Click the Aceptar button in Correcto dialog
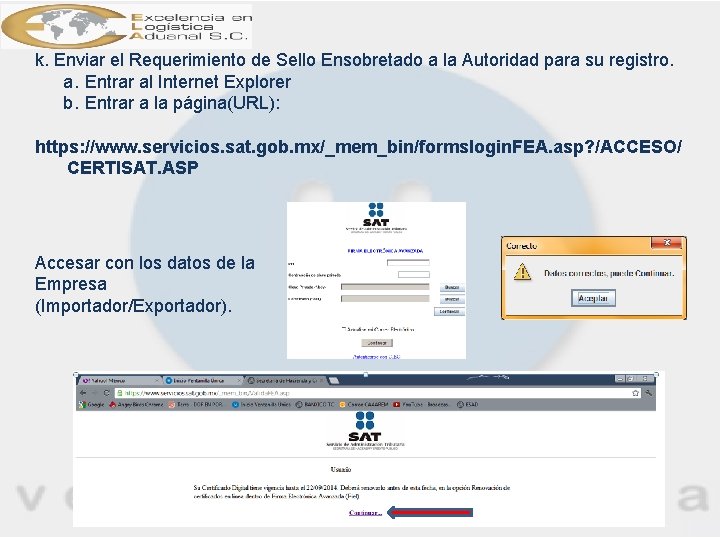 pos(593,298)
